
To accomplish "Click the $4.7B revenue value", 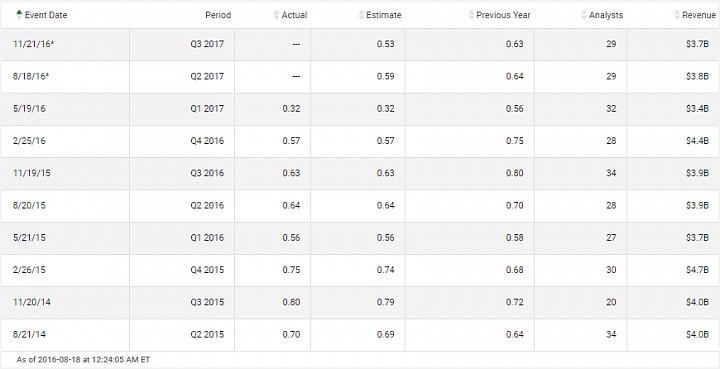I will [x=698, y=270].
